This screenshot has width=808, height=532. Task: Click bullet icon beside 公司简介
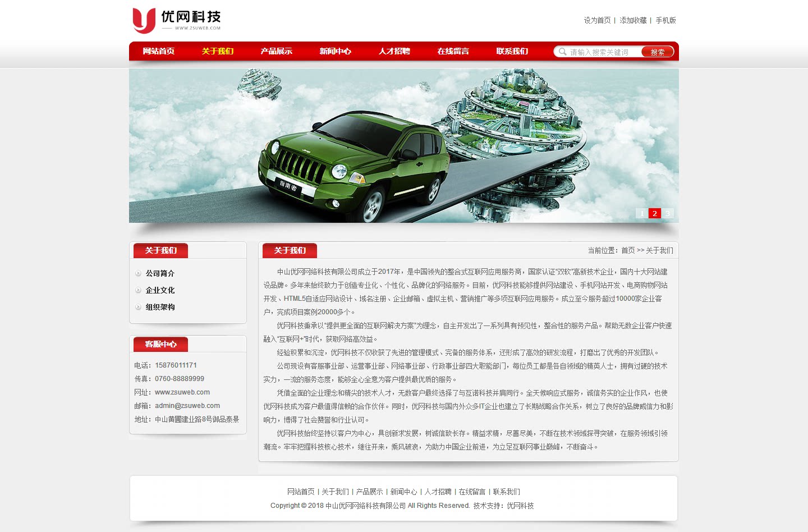pos(138,273)
